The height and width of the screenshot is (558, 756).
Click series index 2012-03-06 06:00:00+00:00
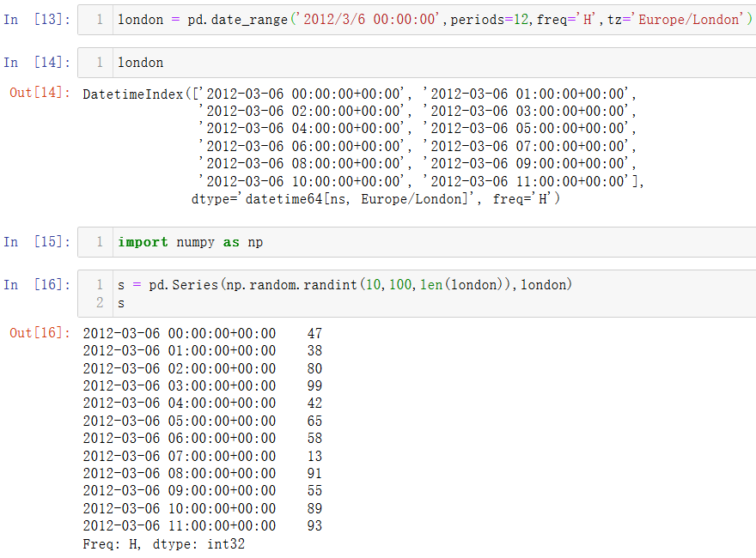click(180, 438)
